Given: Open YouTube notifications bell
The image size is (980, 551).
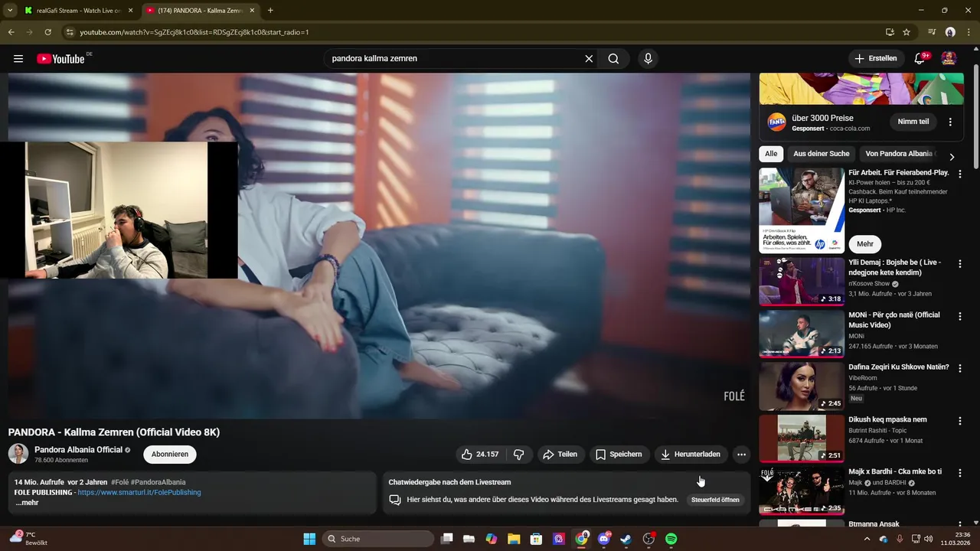Looking at the screenshot, I should click(x=920, y=58).
